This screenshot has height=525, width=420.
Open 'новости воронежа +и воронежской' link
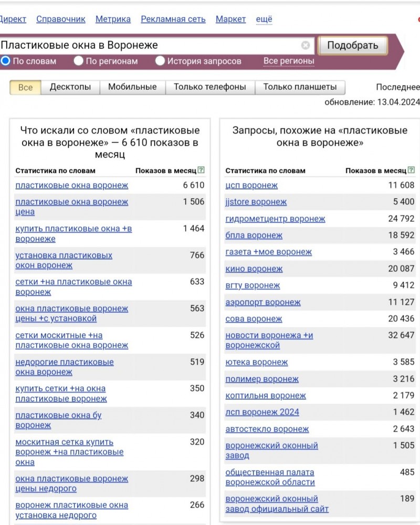tap(269, 340)
